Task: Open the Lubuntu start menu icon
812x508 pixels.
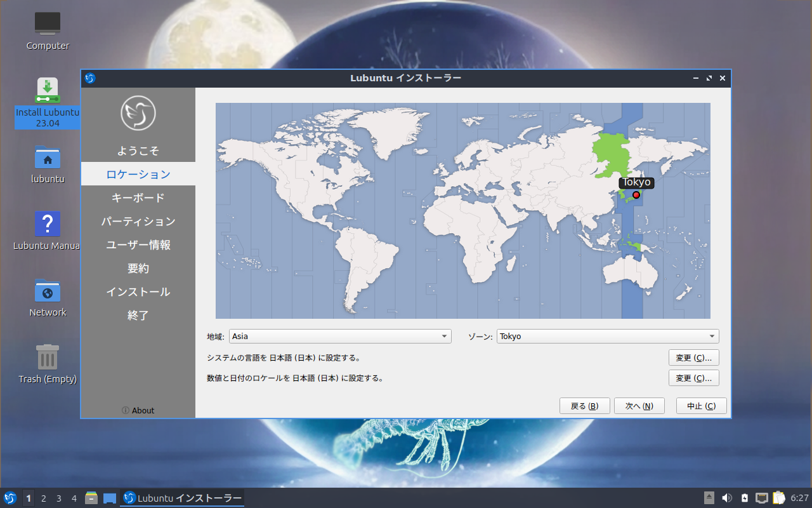Action: tap(10, 498)
